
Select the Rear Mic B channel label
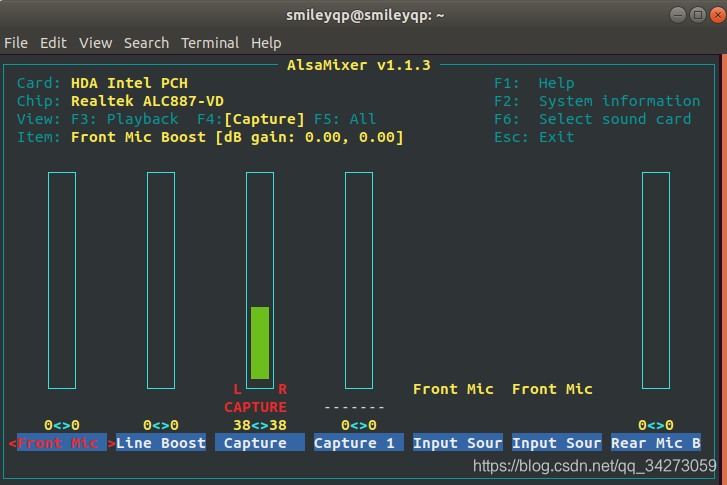tap(656, 443)
